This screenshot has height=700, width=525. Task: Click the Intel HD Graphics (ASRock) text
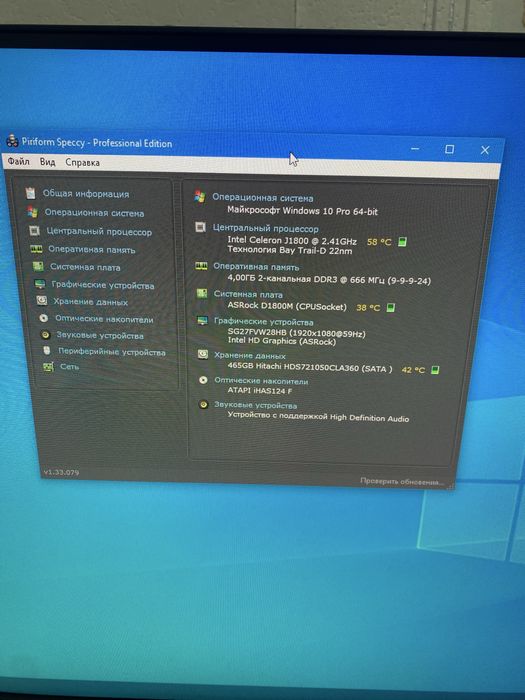coord(282,341)
